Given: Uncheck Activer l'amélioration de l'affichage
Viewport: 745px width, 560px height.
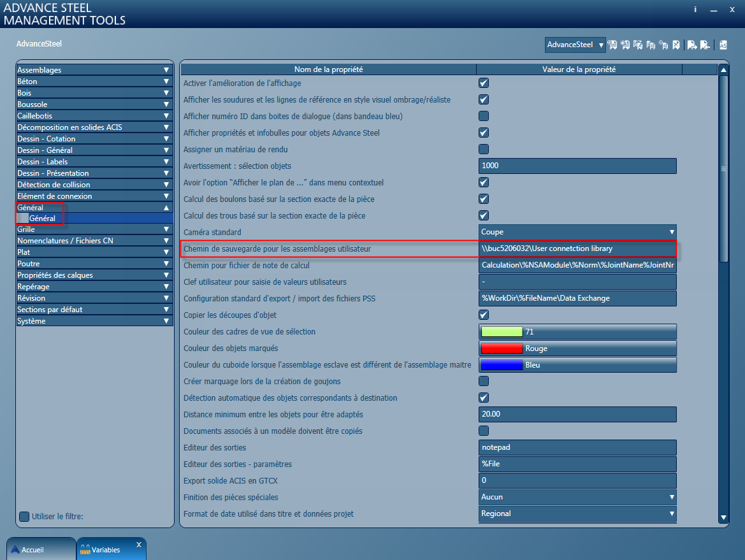Looking at the screenshot, I should click(x=484, y=83).
